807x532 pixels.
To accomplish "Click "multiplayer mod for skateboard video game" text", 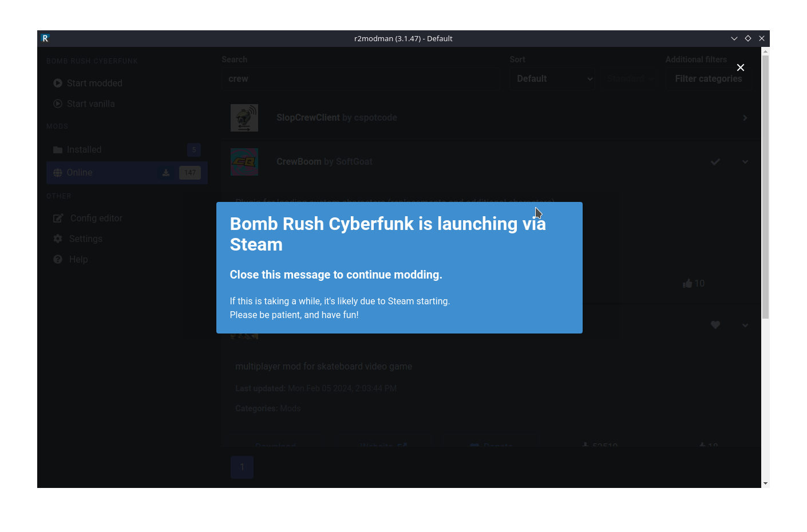I will [x=323, y=366].
